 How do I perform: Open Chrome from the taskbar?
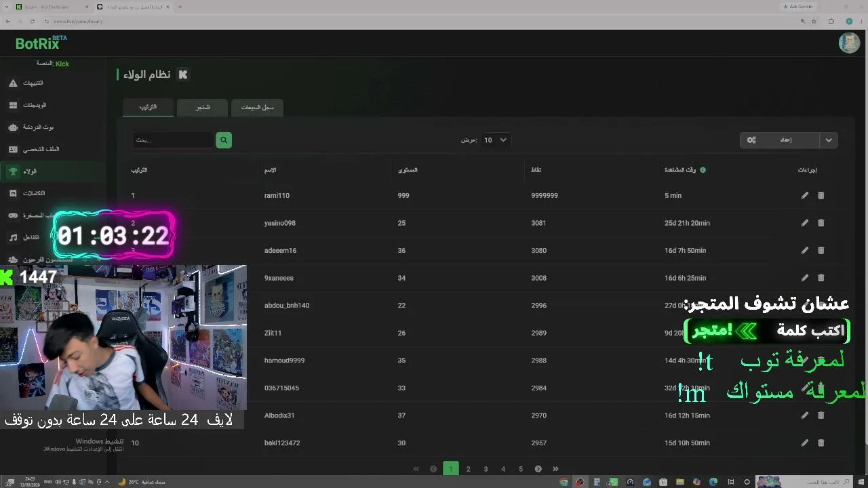[x=564, y=482]
